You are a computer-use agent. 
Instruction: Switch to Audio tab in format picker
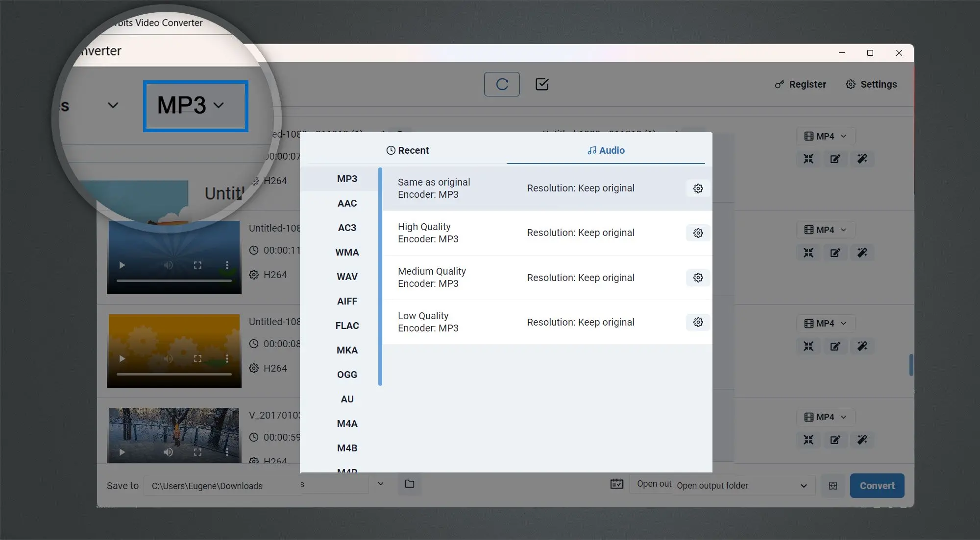point(606,150)
